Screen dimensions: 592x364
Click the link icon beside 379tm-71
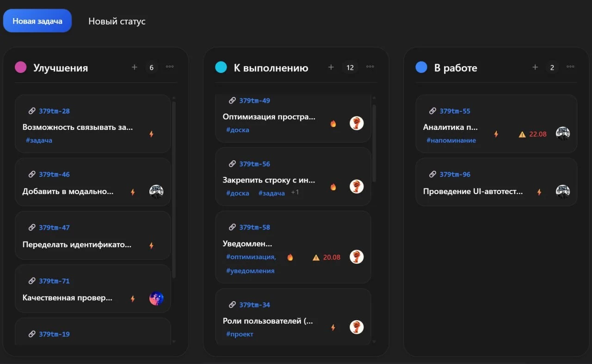32,281
